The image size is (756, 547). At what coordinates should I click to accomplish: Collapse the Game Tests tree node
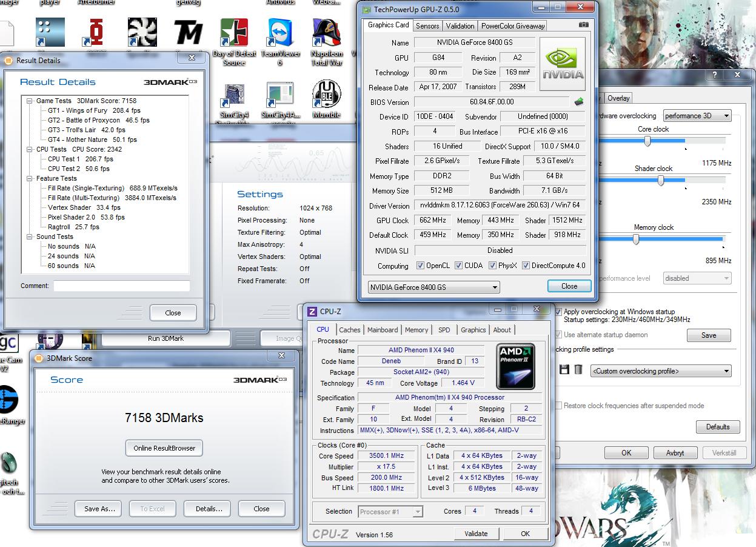tap(30, 101)
